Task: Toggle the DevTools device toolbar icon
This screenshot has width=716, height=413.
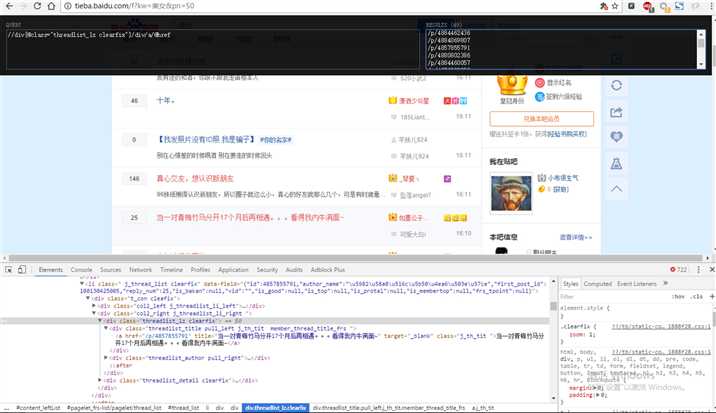Action: [x=21, y=270]
